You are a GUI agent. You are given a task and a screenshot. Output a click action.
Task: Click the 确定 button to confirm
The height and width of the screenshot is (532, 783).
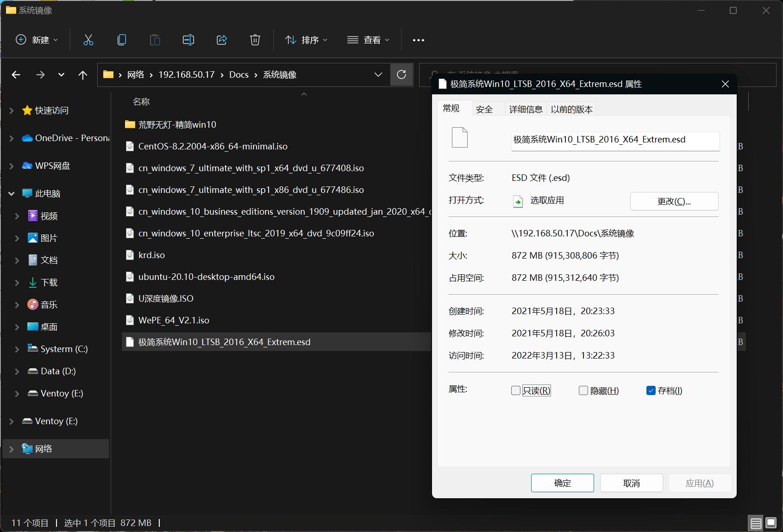(562, 483)
